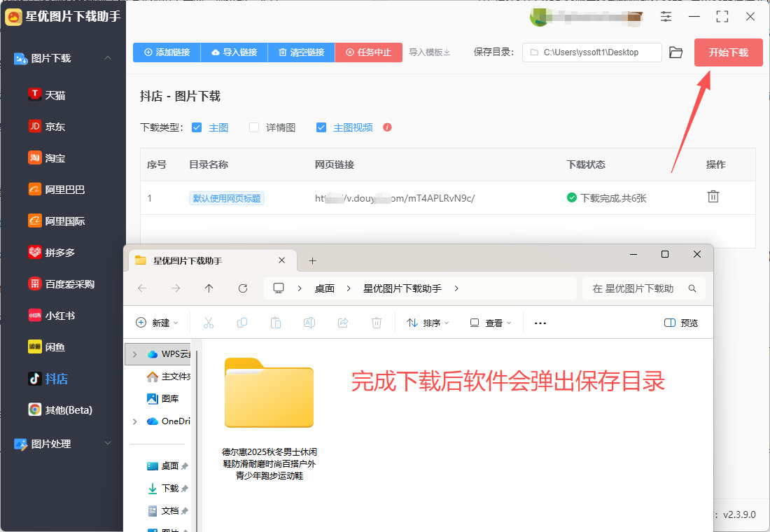Click 添加链接 button
Image resolution: width=770 pixels, height=532 pixels.
pos(167,52)
